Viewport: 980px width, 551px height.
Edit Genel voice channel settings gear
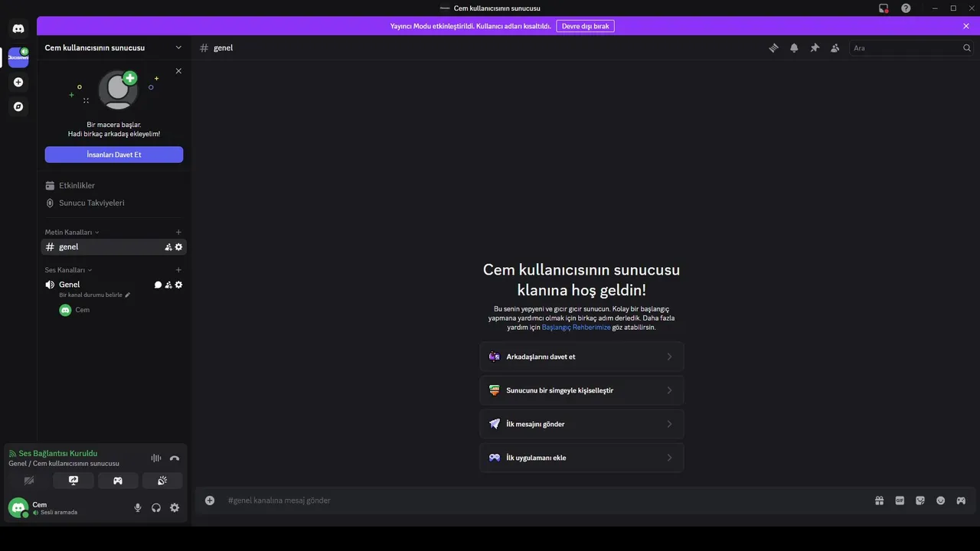(x=179, y=285)
